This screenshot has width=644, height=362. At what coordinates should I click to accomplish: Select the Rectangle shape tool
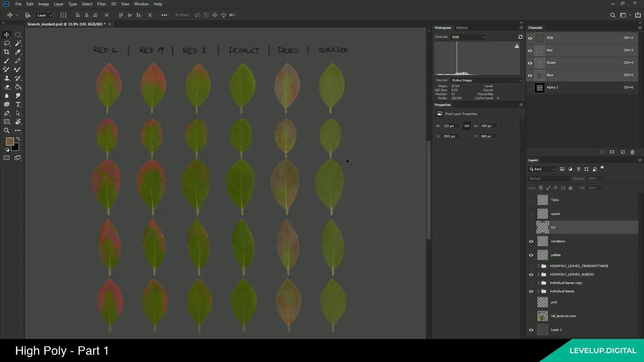point(6,122)
